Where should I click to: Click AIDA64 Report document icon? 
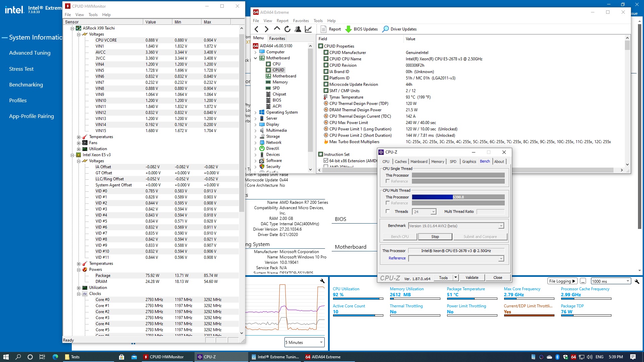(323, 29)
